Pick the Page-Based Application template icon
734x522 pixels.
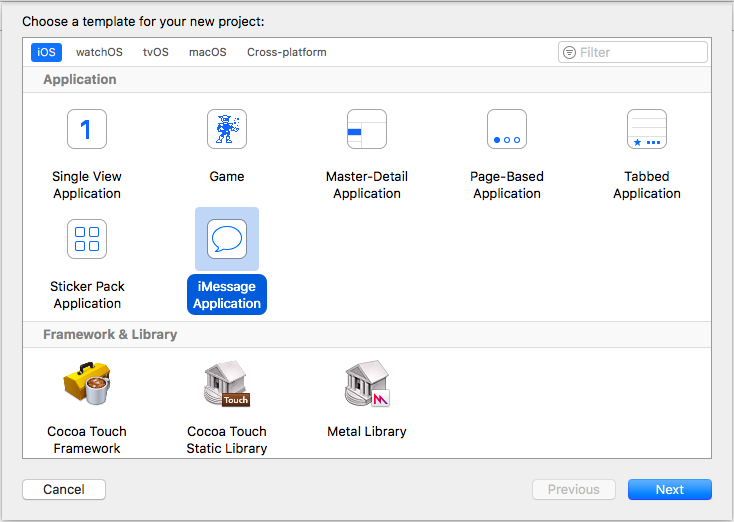click(507, 129)
